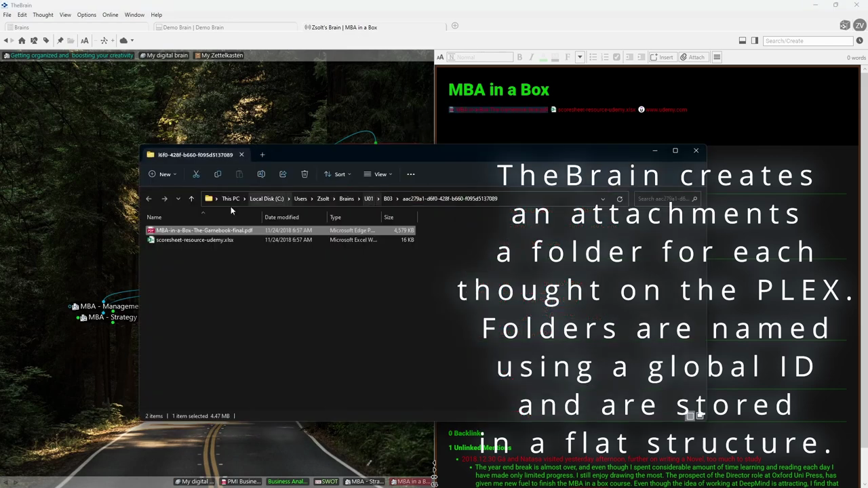This screenshot has width=868, height=488.
Task: Click the text size icon in TheBrain toolbar
Action: (85, 41)
